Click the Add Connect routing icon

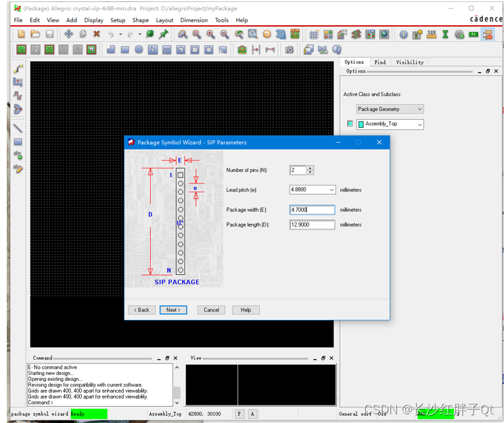18,68
